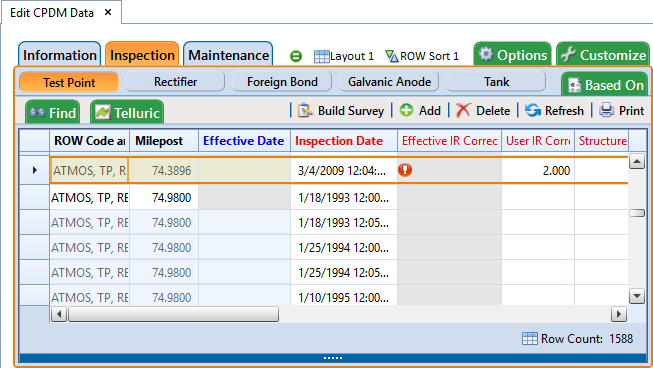This screenshot has width=653, height=368.
Task: Click the green collapse circle icon
Action: [296, 56]
